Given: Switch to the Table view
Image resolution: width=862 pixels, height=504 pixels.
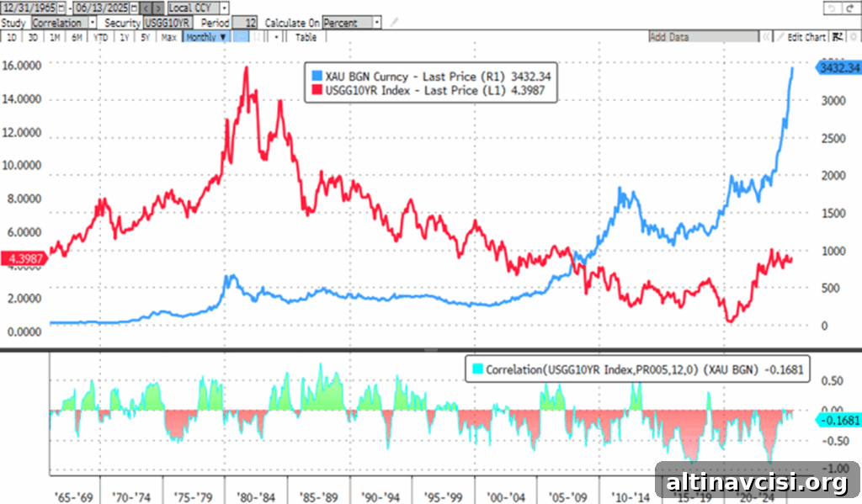Looking at the screenshot, I should [306, 37].
